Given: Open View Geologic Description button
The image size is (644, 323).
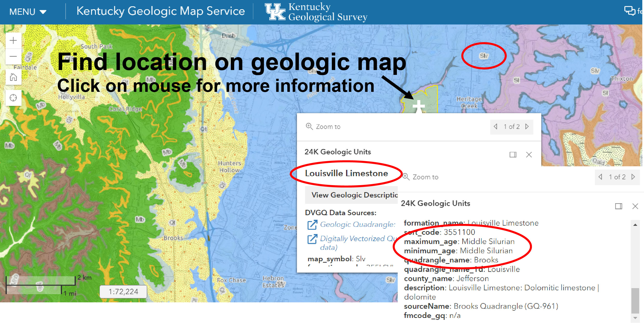Looking at the screenshot, I should (x=351, y=195).
